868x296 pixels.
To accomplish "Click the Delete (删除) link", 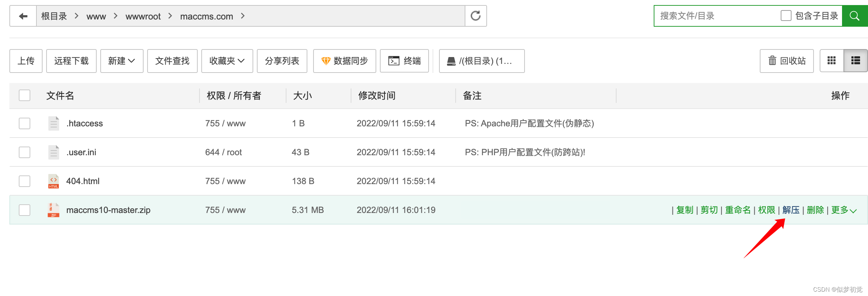I will 815,210.
